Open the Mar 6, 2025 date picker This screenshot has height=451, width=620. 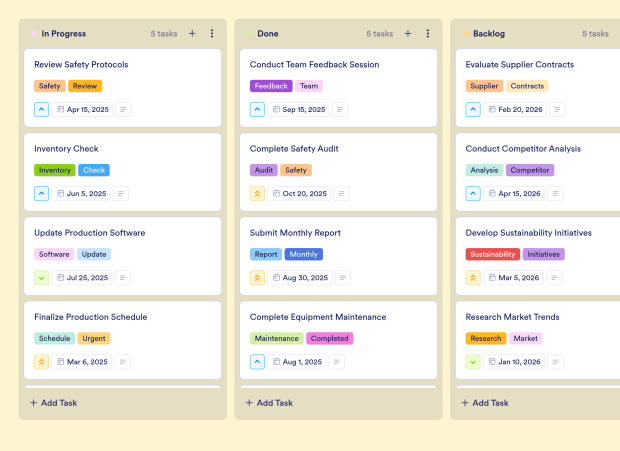click(82, 362)
